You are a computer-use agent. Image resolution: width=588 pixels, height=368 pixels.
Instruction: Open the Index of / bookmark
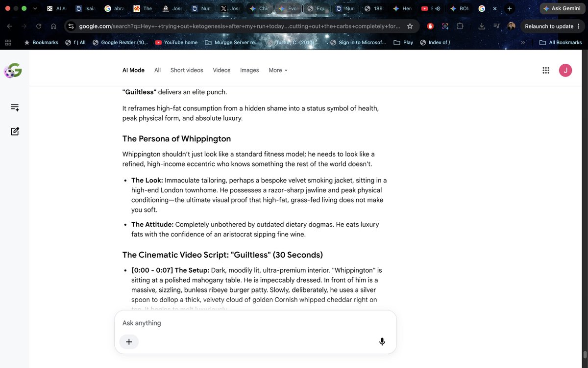(435, 42)
